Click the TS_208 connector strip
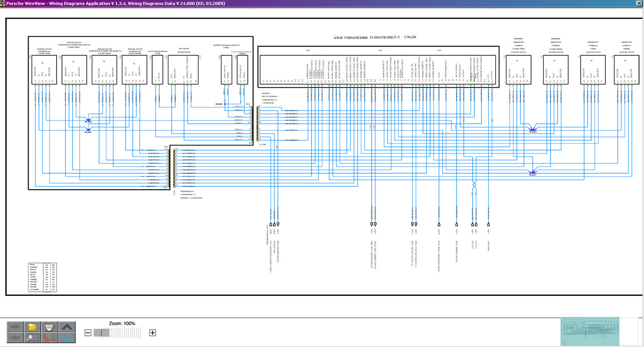 [258, 123]
